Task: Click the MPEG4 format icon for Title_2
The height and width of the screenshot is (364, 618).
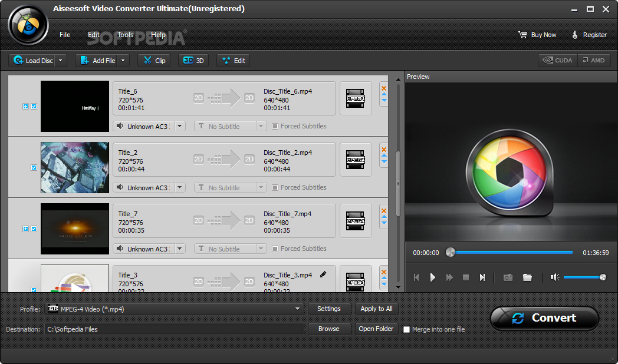Action: (356, 160)
